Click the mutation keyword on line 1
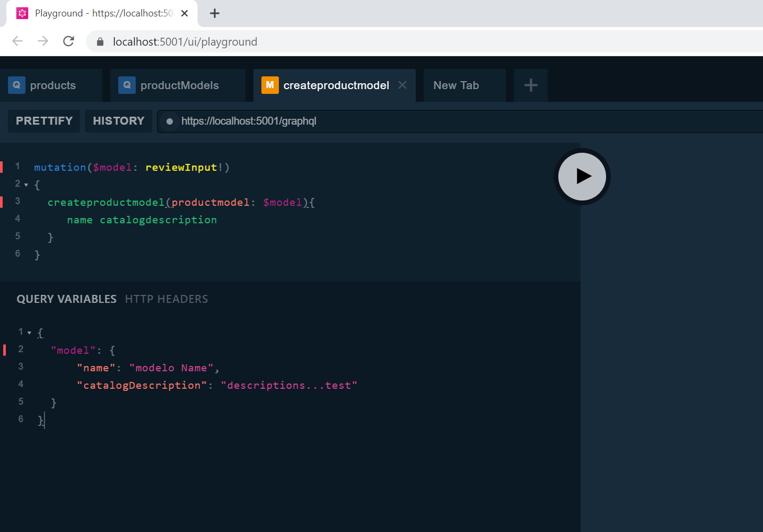The height and width of the screenshot is (532, 763). pos(60,168)
